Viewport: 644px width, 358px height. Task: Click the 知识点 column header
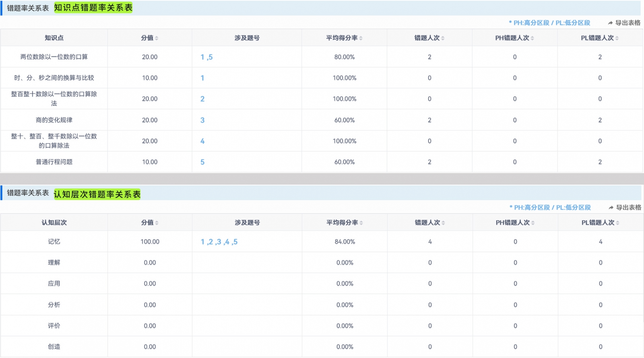[x=54, y=38]
